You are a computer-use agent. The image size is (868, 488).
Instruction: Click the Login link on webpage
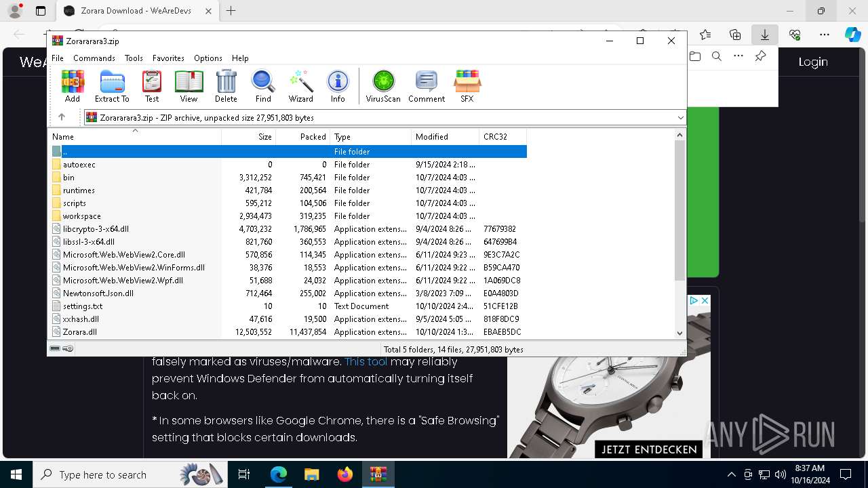tap(813, 62)
